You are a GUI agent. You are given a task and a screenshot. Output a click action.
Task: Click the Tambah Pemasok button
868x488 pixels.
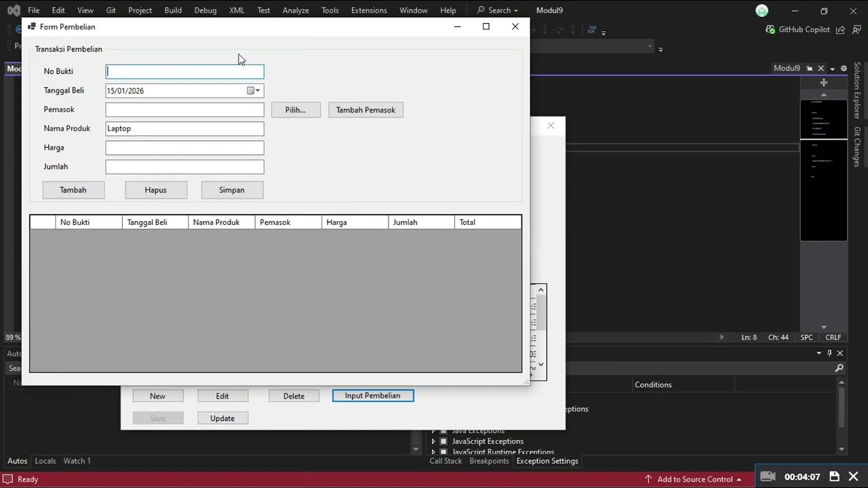click(x=366, y=110)
